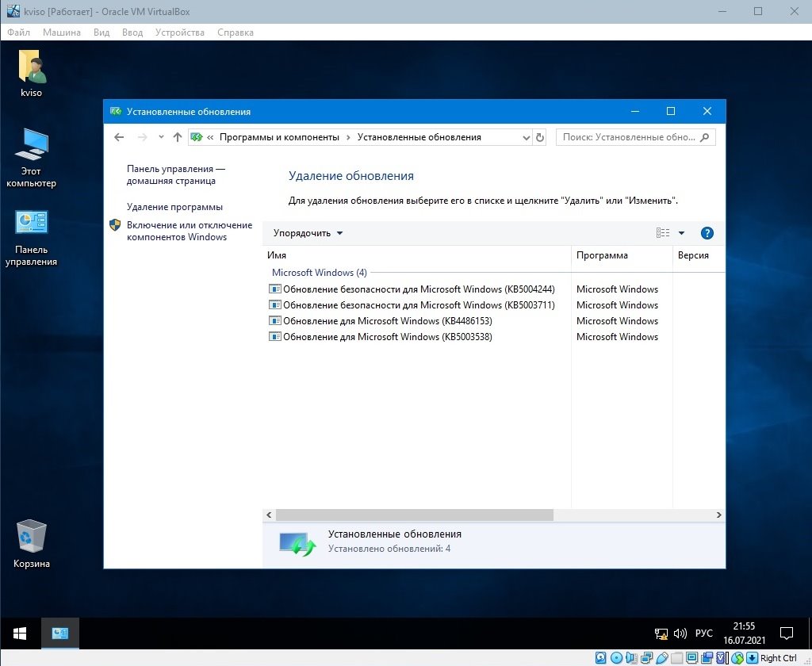Image resolution: width=812 pixels, height=666 pixels.
Task: Click the Right Ctrl host key label
Action: (779, 658)
